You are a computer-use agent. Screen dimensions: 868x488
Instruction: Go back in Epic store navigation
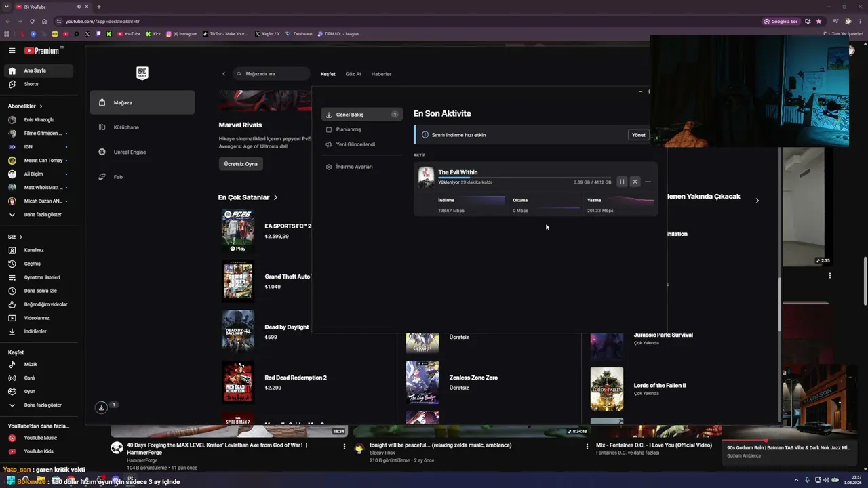coord(223,73)
